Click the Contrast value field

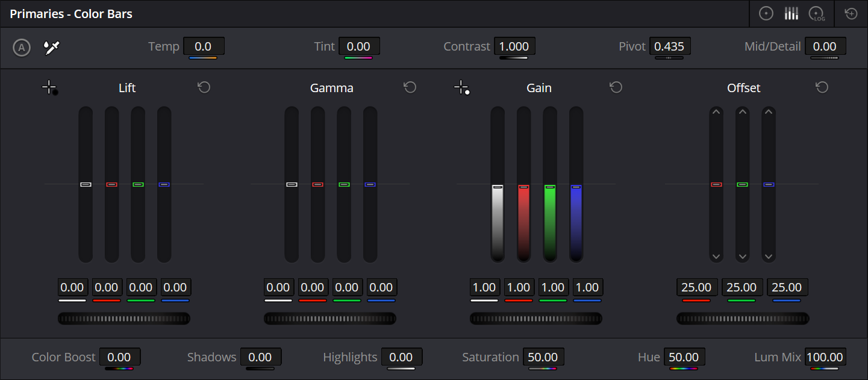coord(514,46)
